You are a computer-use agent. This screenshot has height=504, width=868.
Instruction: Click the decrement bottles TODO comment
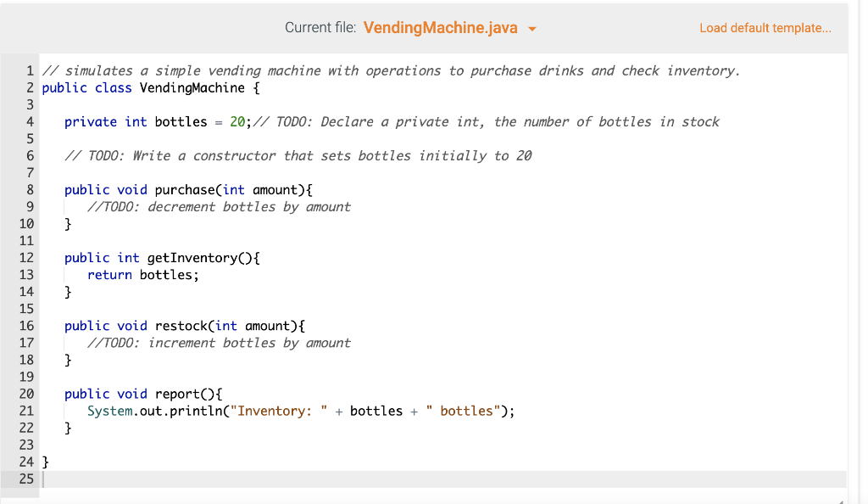[216, 206]
